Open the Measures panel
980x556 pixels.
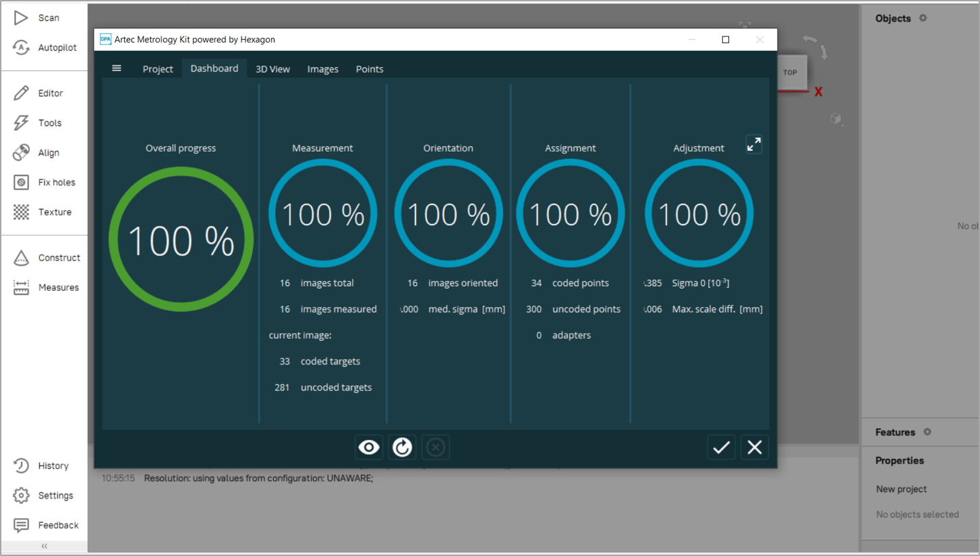(x=46, y=287)
